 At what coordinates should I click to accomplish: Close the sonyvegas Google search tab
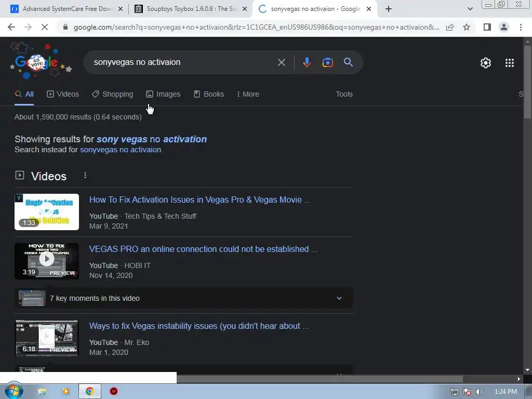369,9
